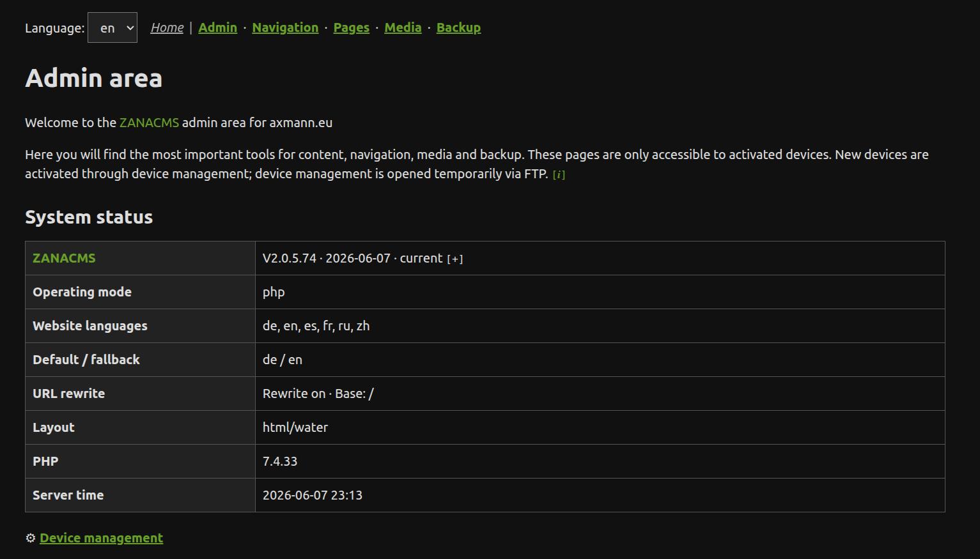Expand the [+] next to current version
This screenshot has width=980, height=559.
(455, 259)
